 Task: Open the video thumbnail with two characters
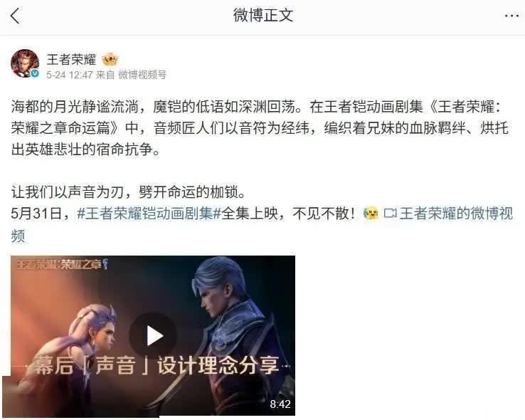point(153,335)
